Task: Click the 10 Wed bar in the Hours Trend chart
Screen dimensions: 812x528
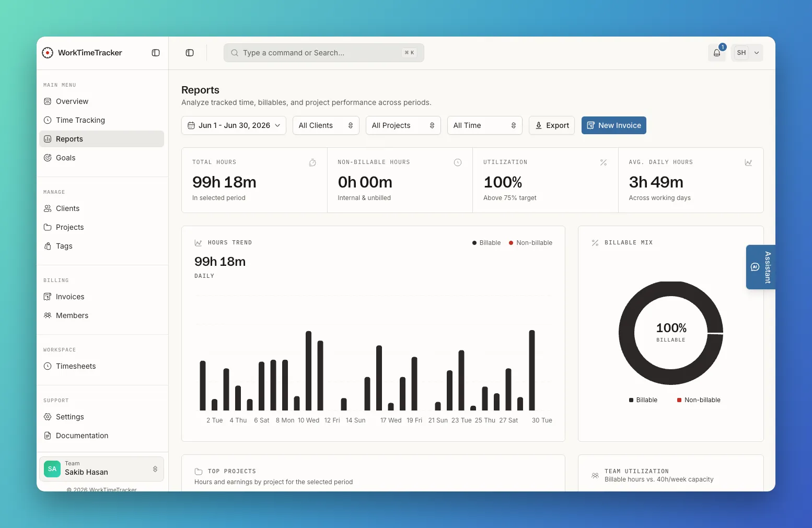Action: click(x=308, y=371)
